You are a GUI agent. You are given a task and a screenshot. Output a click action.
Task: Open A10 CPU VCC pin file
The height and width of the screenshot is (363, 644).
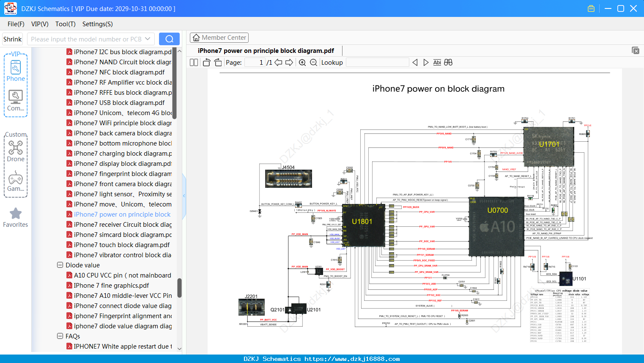point(119,275)
